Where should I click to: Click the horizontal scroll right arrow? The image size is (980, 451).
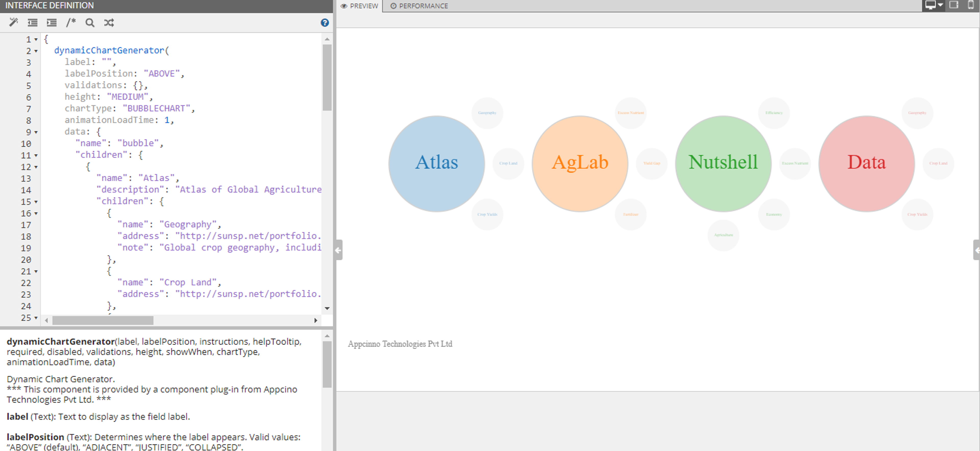[316, 321]
